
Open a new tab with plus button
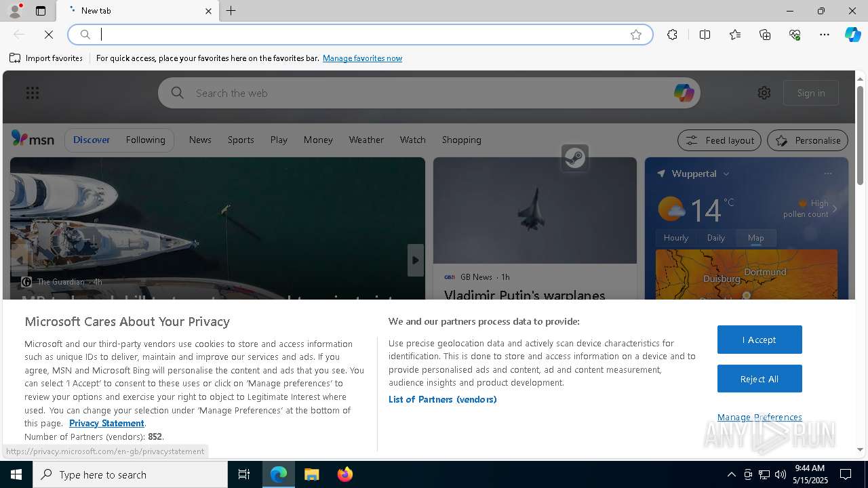[x=231, y=11]
